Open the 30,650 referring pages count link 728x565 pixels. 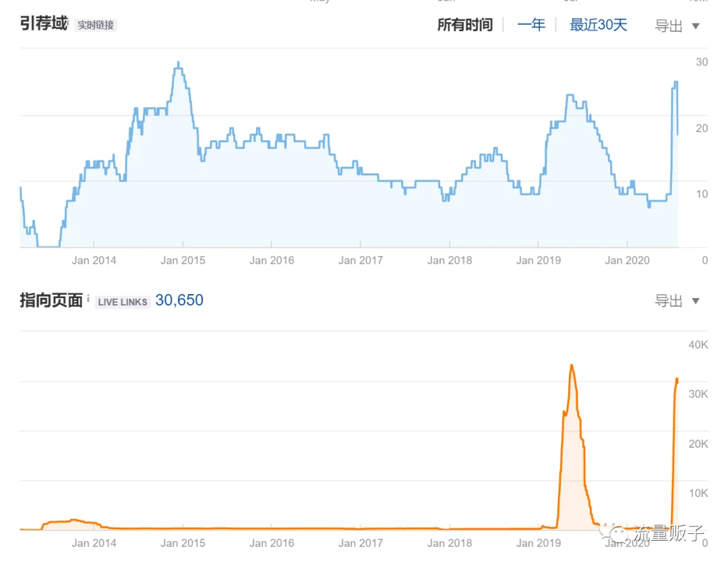[x=179, y=301]
